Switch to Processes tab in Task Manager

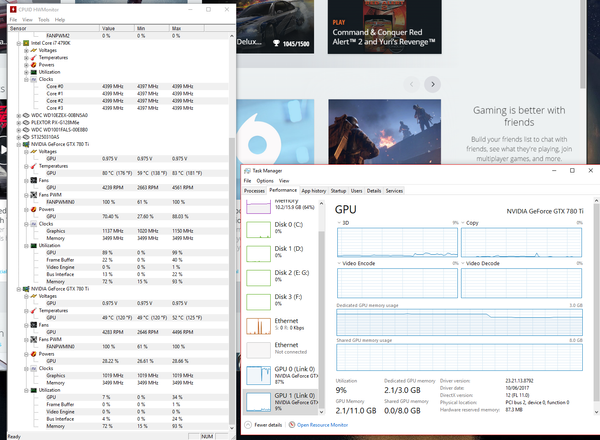coord(254,191)
